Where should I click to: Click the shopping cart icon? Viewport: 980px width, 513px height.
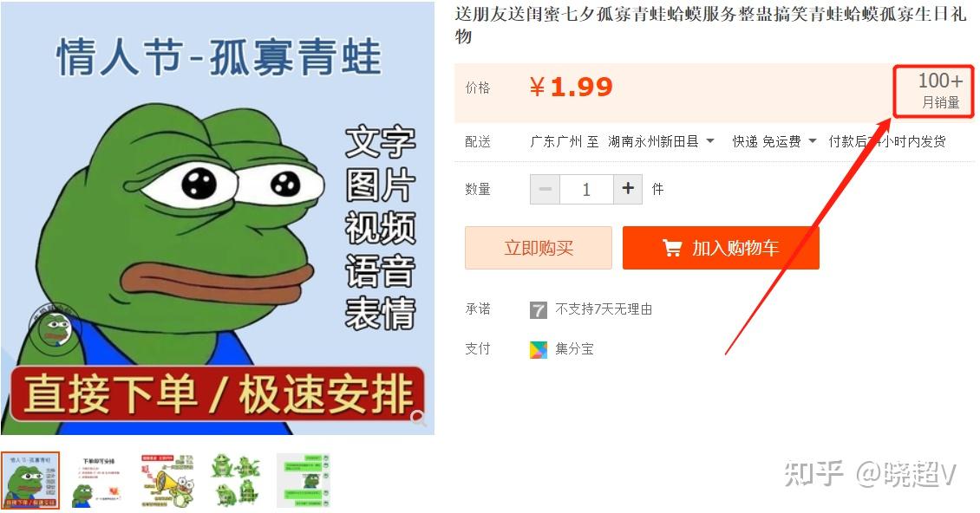(x=672, y=248)
